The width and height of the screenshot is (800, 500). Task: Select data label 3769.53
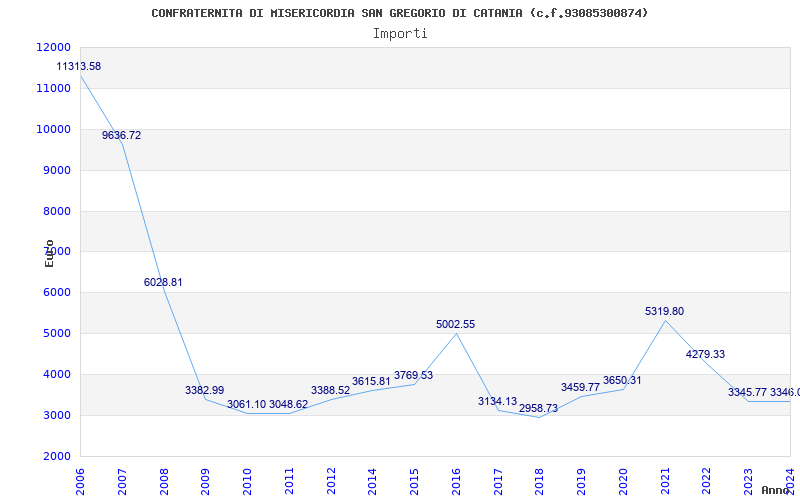(413, 376)
